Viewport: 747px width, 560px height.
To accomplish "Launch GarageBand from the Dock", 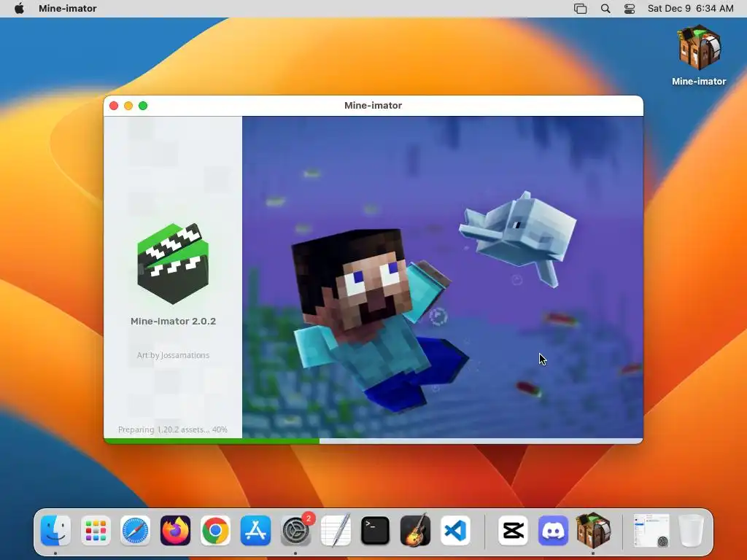I will [x=415, y=530].
